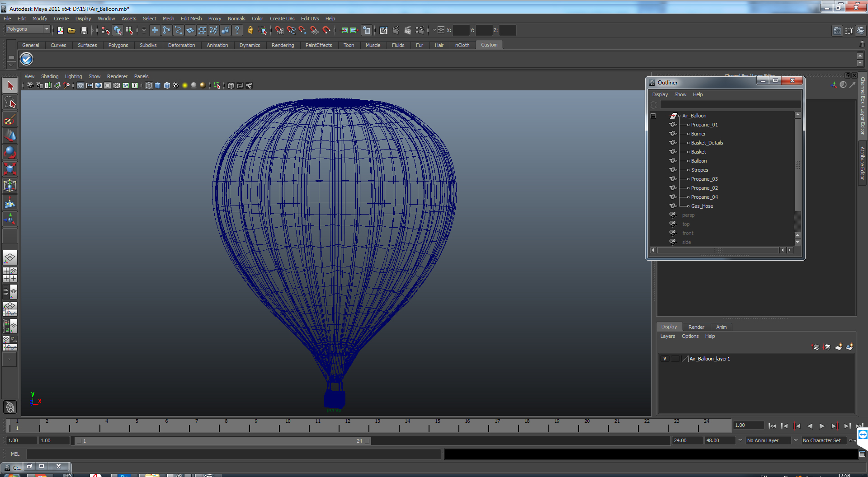This screenshot has width=868, height=477.
Task: Enable Snap to points magnet icon
Action: pyautogui.click(x=303, y=30)
